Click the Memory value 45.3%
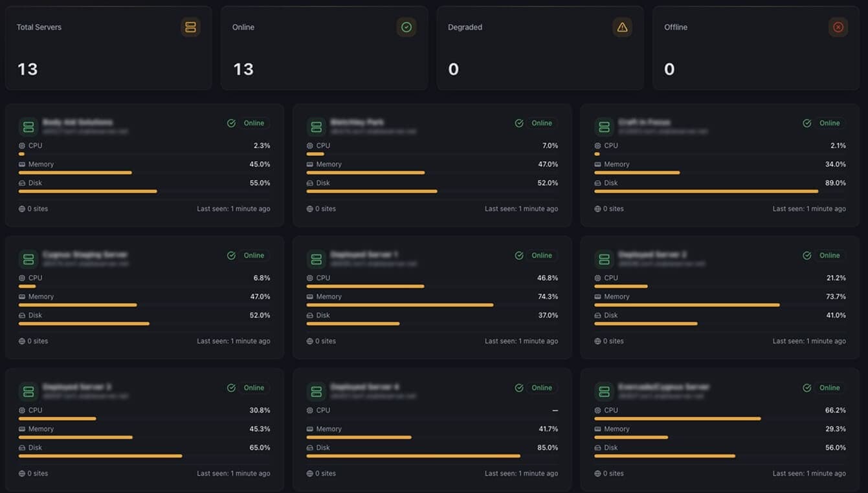The height and width of the screenshot is (493, 868). tap(260, 429)
